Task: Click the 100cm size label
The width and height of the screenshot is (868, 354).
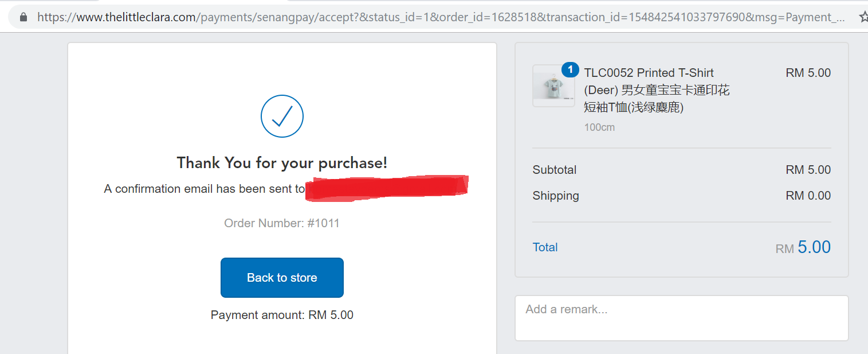Action: pyautogui.click(x=599, y=127)
